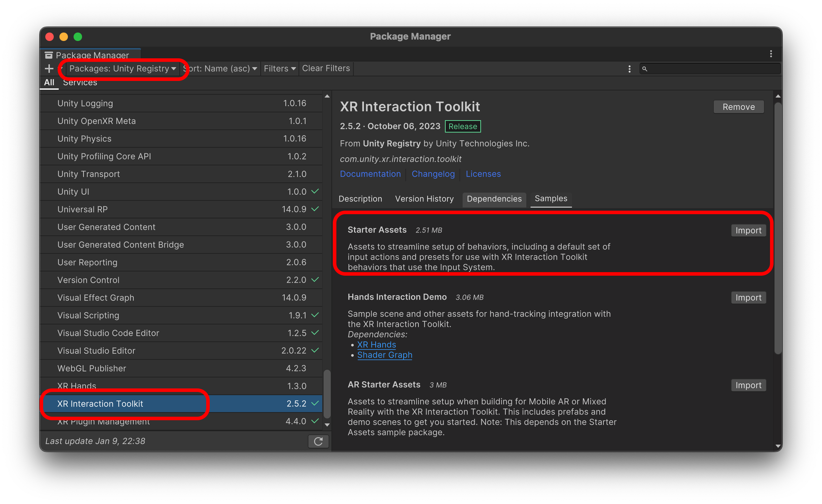Switch to the Version History tab
Image resolution: width=822 pixels, height=504 pixels.
424,199
